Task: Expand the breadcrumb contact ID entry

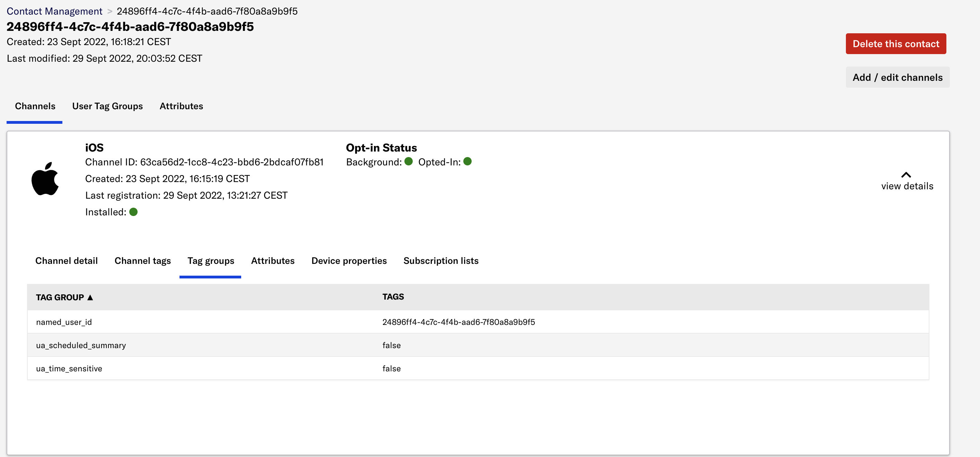Action: coord(207,11)
